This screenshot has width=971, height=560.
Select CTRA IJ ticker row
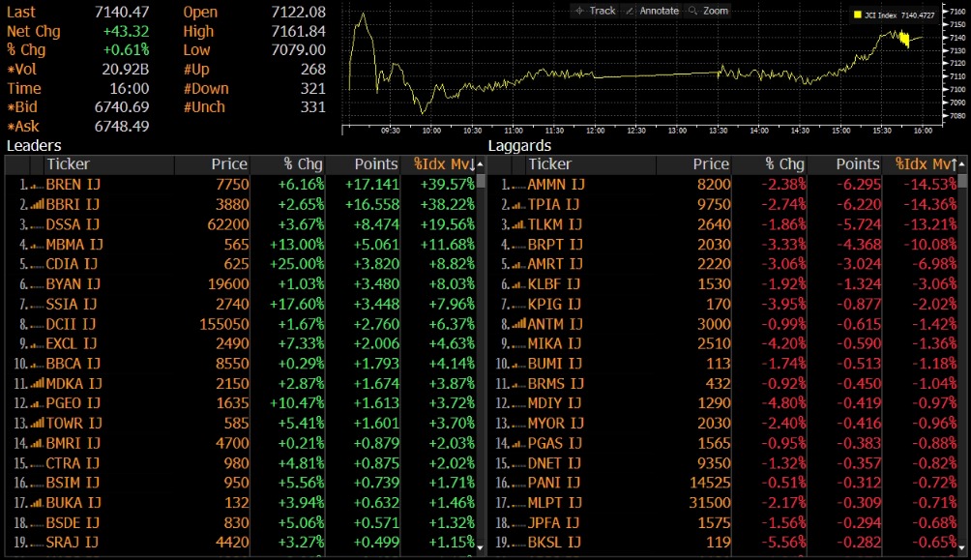coord(242,462)
